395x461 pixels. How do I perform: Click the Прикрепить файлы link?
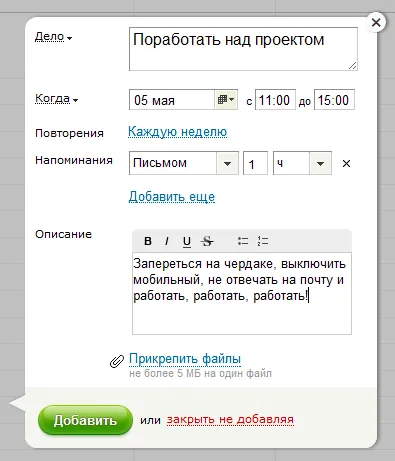click(185, 359)
